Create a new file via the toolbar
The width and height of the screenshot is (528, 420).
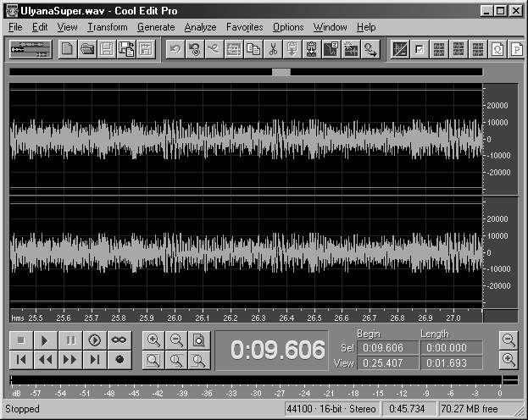click(x=68, y=50)
